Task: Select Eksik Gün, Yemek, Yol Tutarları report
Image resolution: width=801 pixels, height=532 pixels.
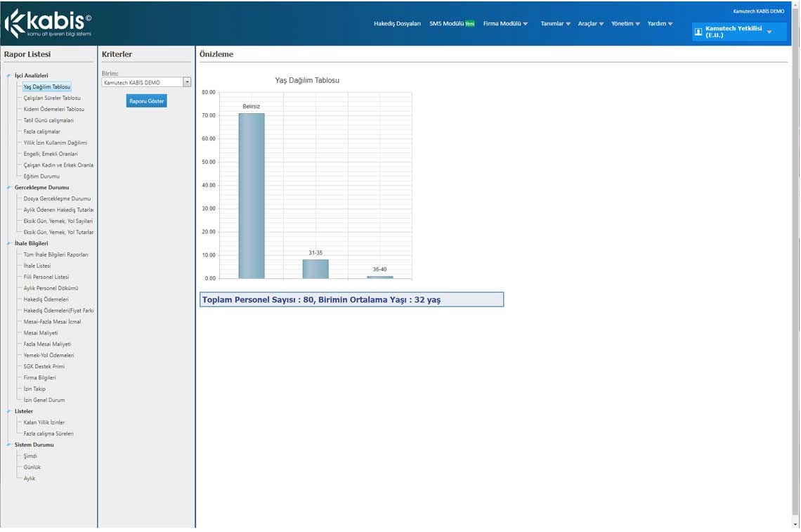Action: click(58, 233)
